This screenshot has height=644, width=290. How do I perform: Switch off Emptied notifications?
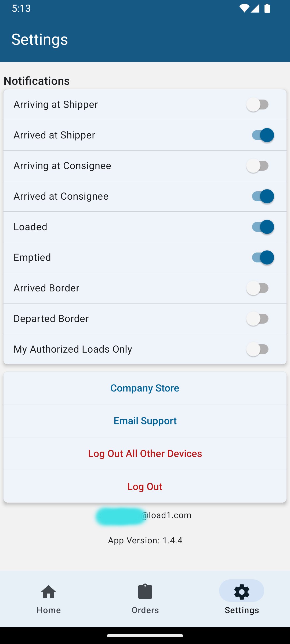(x=263, y=258)
